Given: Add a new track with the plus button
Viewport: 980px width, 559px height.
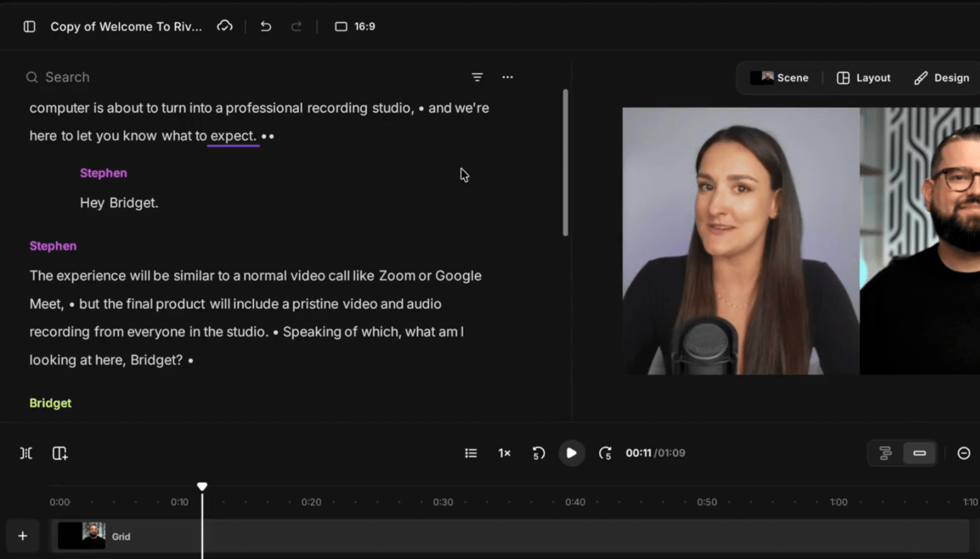Looking at the screenshot, I should 23,536.
